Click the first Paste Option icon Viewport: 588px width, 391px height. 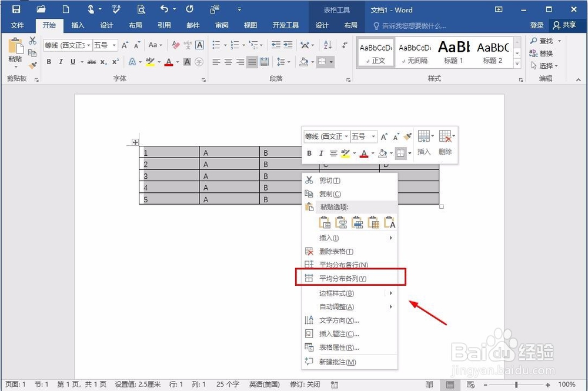325,222
